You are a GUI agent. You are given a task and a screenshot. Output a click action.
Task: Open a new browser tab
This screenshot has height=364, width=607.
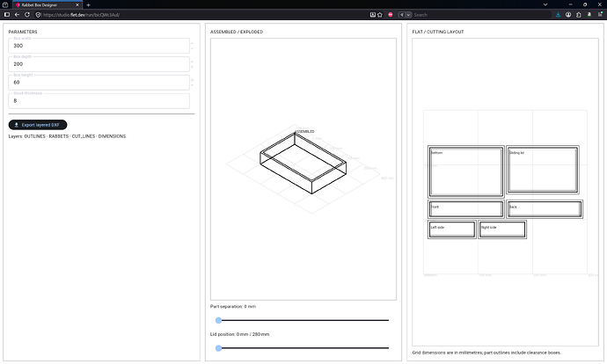(88, 5)
